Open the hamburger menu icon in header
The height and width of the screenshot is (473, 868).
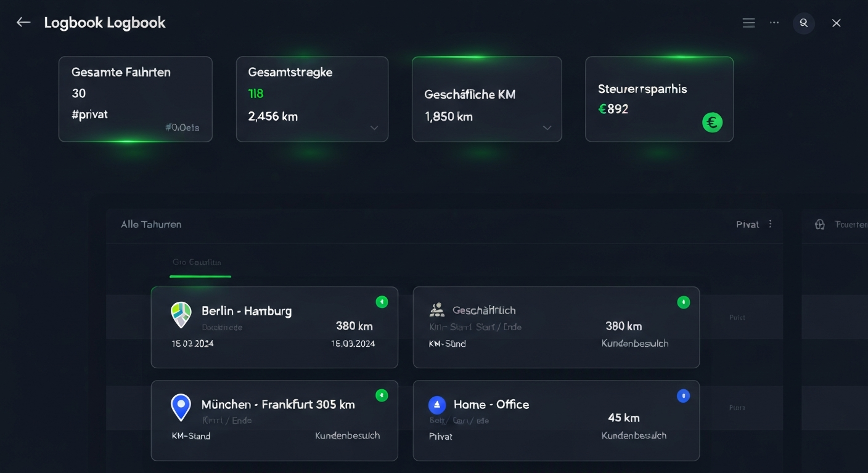tap(748, 23)
